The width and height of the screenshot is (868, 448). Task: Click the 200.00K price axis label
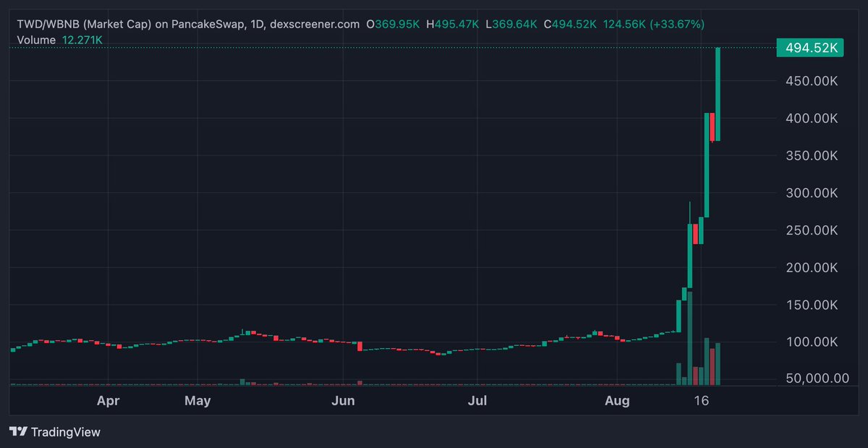(812, 268)
